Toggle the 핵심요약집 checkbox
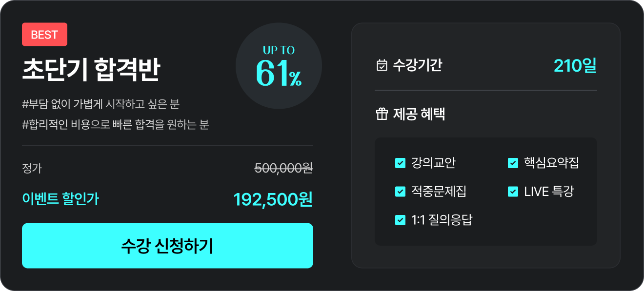The image size is (644, 291). pos(513,163)
